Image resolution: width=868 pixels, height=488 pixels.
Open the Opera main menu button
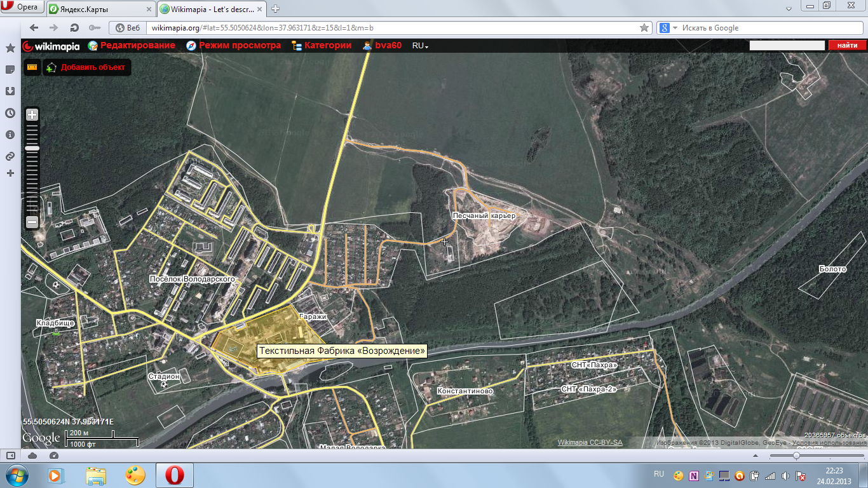(22, 8)
